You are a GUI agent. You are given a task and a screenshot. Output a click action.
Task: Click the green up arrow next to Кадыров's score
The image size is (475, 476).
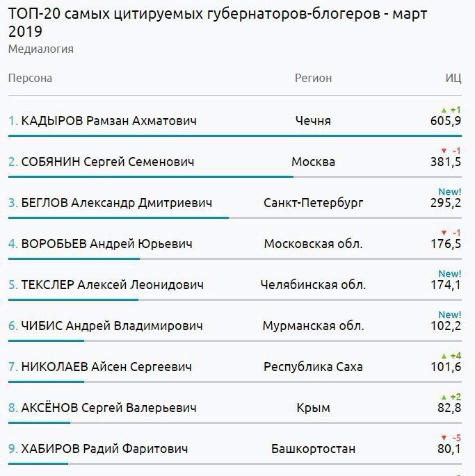coord(444,110)
